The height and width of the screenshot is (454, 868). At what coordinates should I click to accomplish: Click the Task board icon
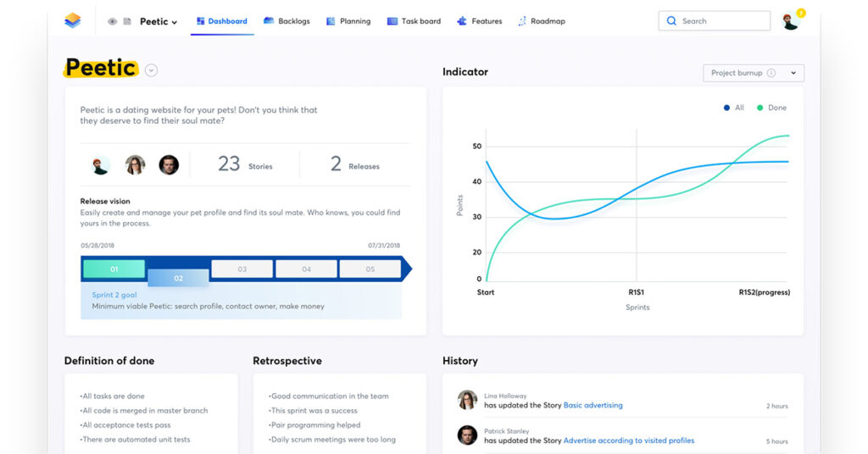[x=392, y=21]
